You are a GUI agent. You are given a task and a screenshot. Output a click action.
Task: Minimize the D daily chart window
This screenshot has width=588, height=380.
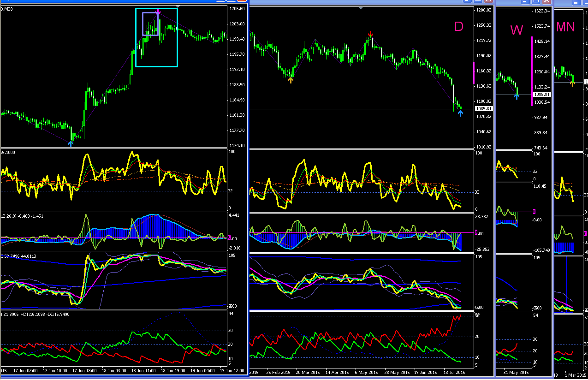467,1
